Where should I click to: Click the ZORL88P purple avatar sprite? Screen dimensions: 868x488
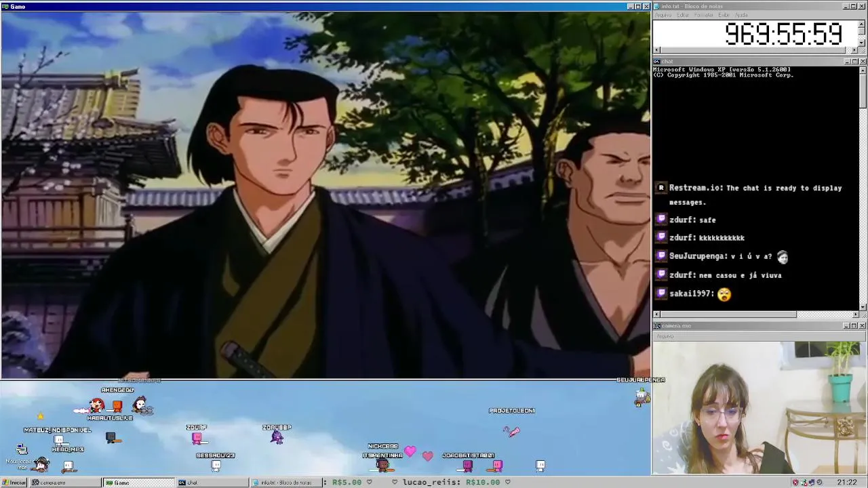pos(276,438)
